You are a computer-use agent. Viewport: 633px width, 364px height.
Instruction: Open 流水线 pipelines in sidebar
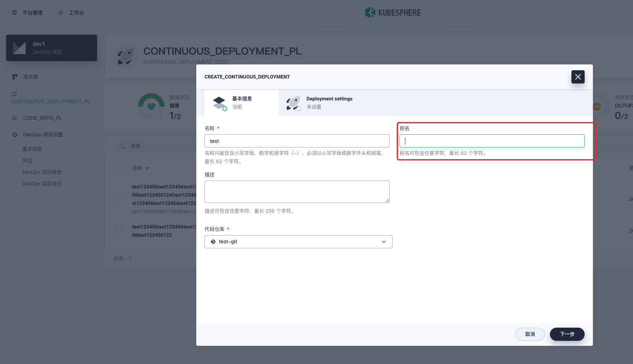click(x=31, y=77)
